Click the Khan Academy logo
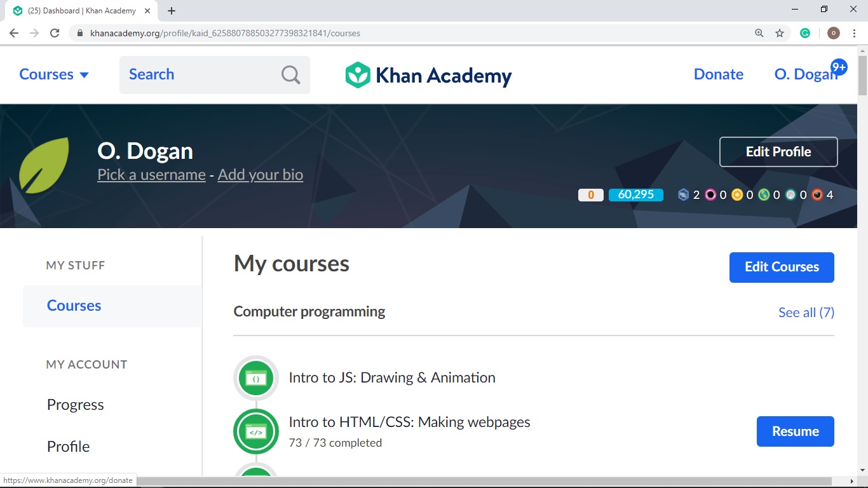The width and height of the screenshot is (868, 488). pyautogui.click(x=428, y=75)
